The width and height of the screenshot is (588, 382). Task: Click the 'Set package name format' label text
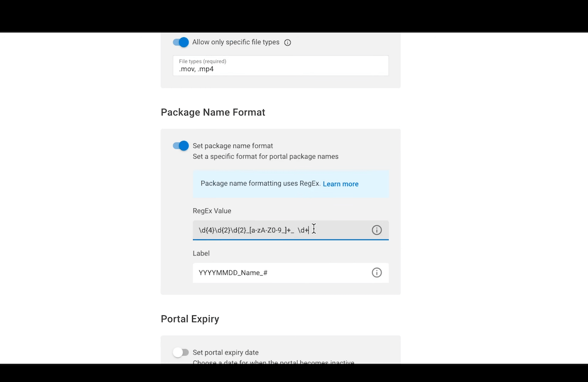233,146
